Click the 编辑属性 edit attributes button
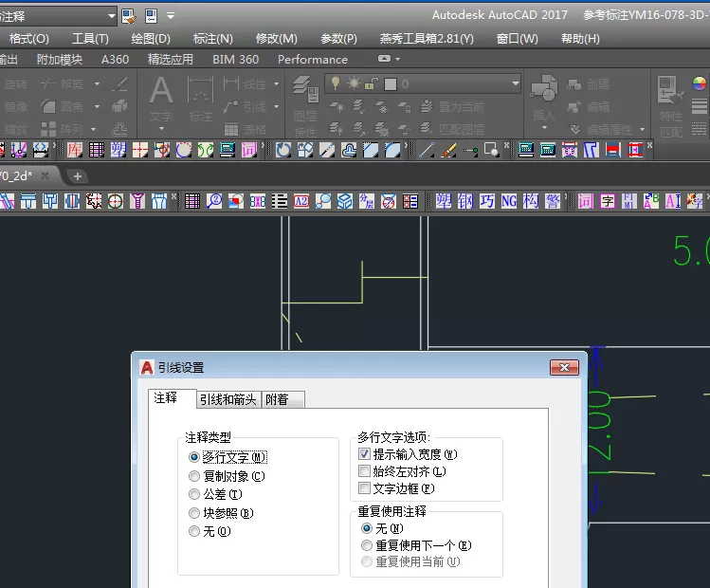710x588 pixels. coord(600,130)
